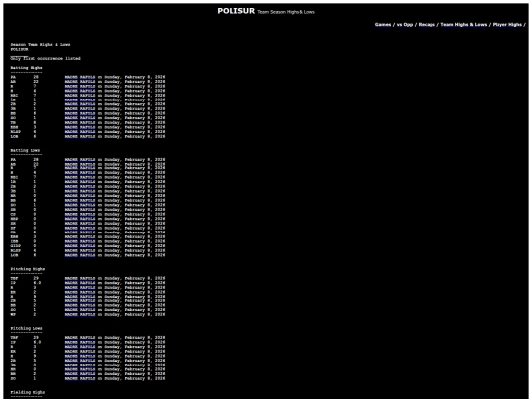Click the value 28 in Batting Highs PA row
The width and height of the screenshot is (532, 399).
(x=36, y=77)
